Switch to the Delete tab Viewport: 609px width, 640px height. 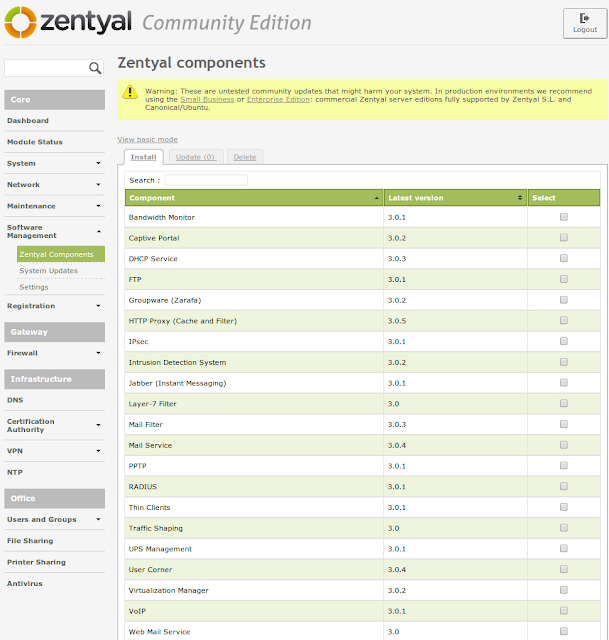pos(245,157)
